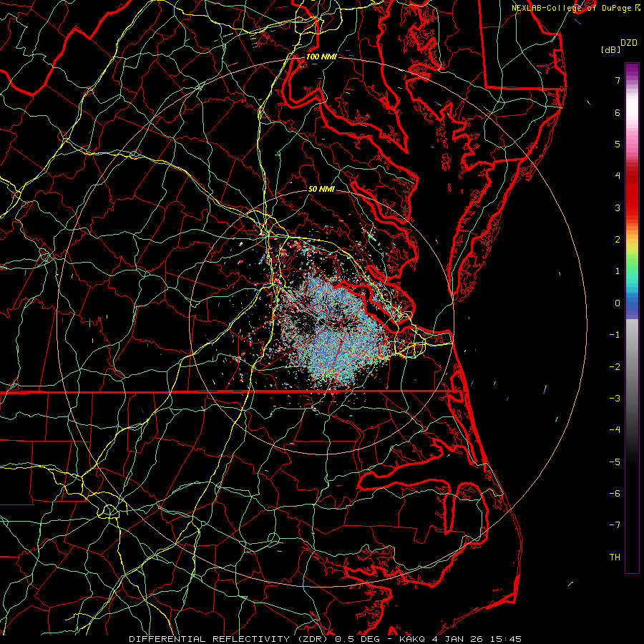Click the -2 value on the color scale
644x644 pixels.
tap(615, 367)
